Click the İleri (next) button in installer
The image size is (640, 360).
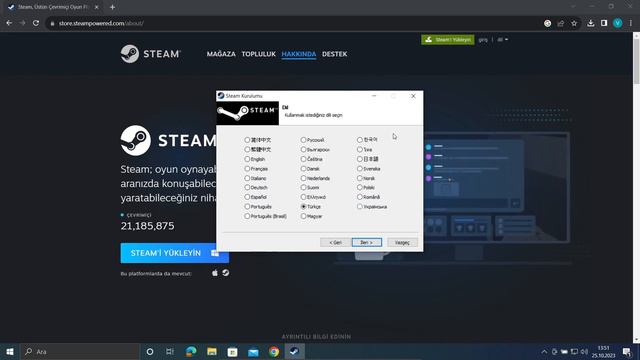coord(367,242)
